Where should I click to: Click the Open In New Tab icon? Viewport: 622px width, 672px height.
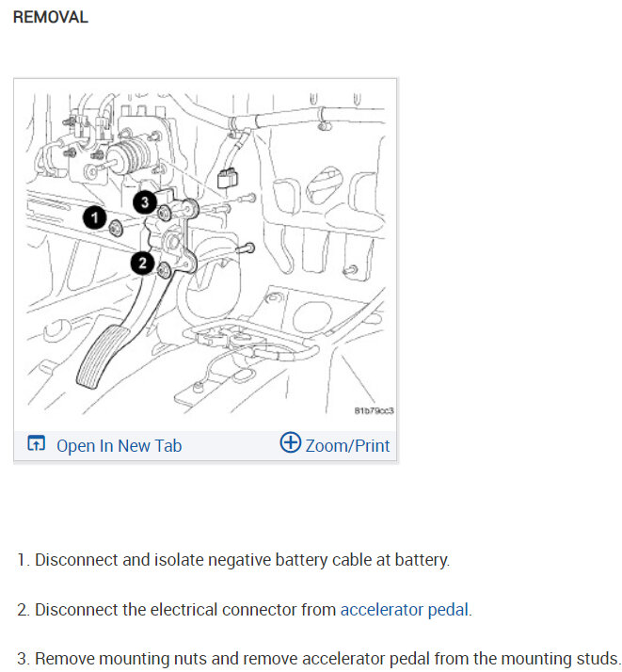click(x=36, y=443)
